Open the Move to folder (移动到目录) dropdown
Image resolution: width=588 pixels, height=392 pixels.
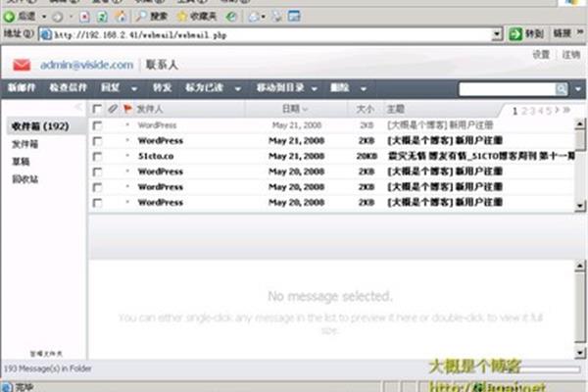[x=315, y=89]
